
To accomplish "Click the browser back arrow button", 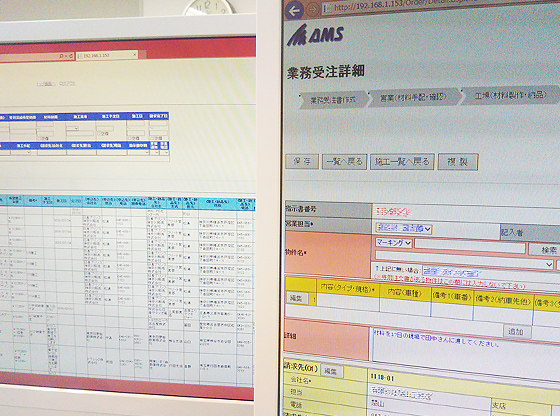I will click(x=294, y=11).
